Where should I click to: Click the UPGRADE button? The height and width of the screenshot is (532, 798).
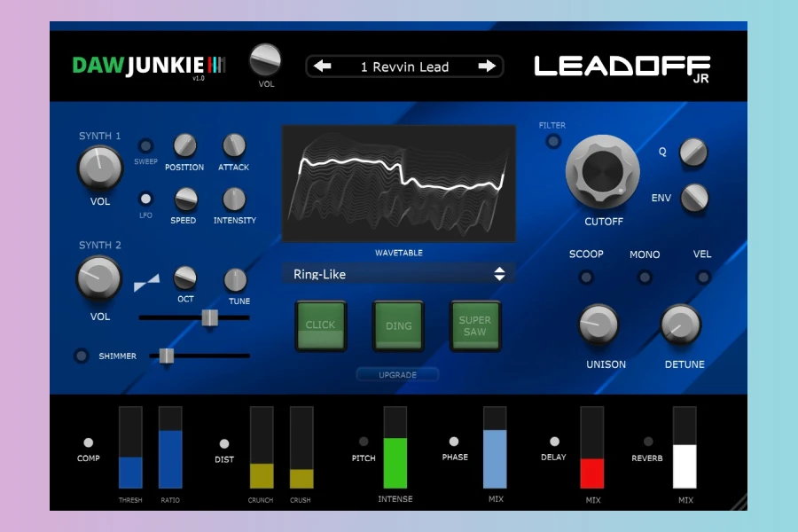tap(397, 375)
